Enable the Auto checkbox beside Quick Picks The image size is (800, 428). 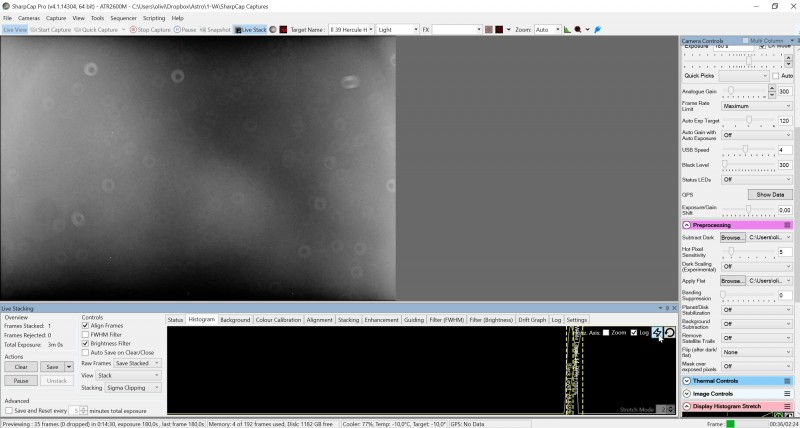[x=776, y=76]
